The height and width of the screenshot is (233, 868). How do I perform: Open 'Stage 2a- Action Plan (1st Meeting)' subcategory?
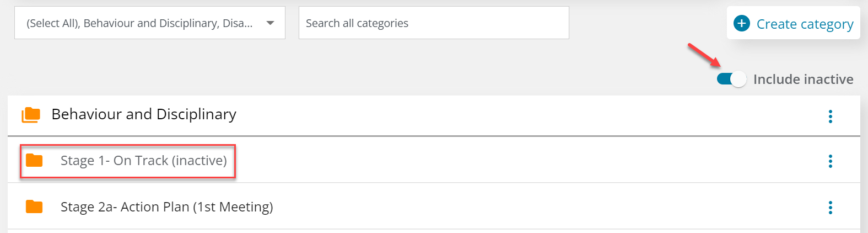pyautogui.click(x=166, y=207)
